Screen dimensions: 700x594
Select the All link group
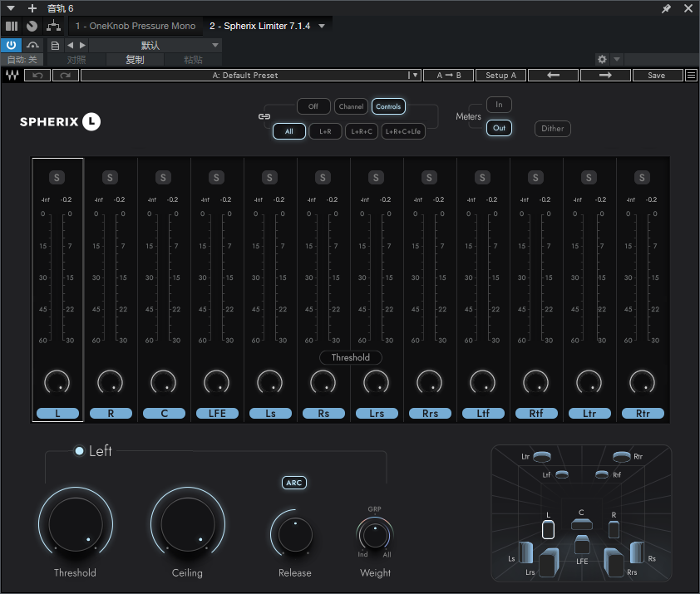click(289, 131)
